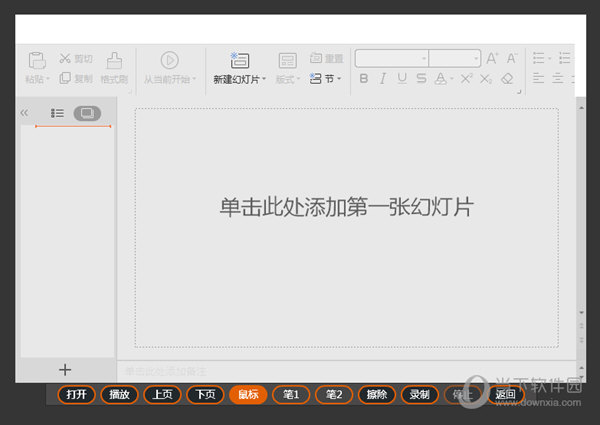
Task: Increase font size with A+ icon
Action: pos(492,58)
